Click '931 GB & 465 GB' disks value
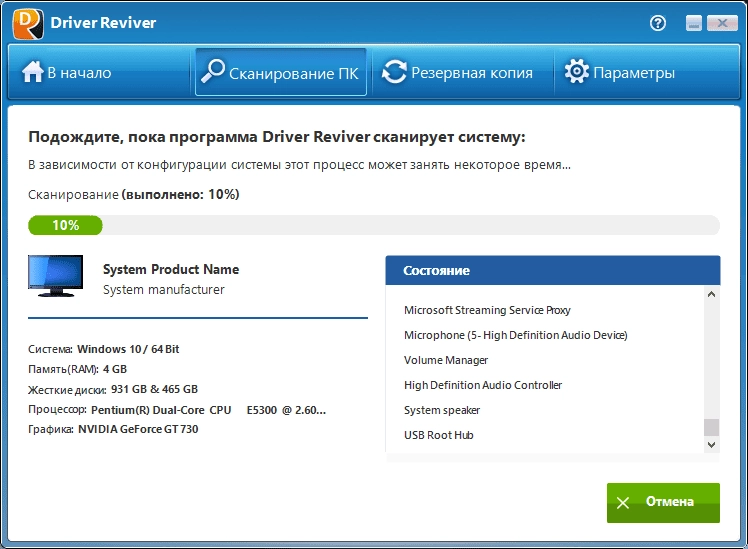The image size is (748, 549). point(154,389)
